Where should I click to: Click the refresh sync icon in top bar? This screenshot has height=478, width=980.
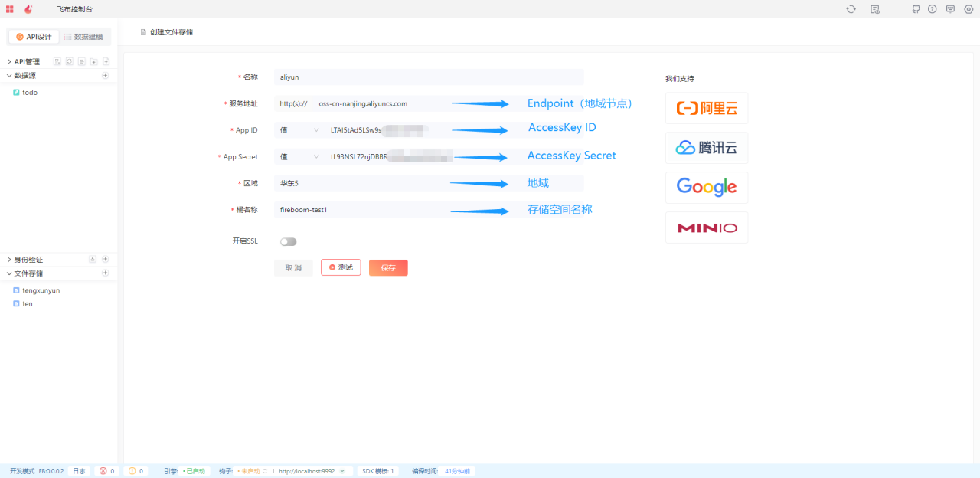tap(851, 9)
